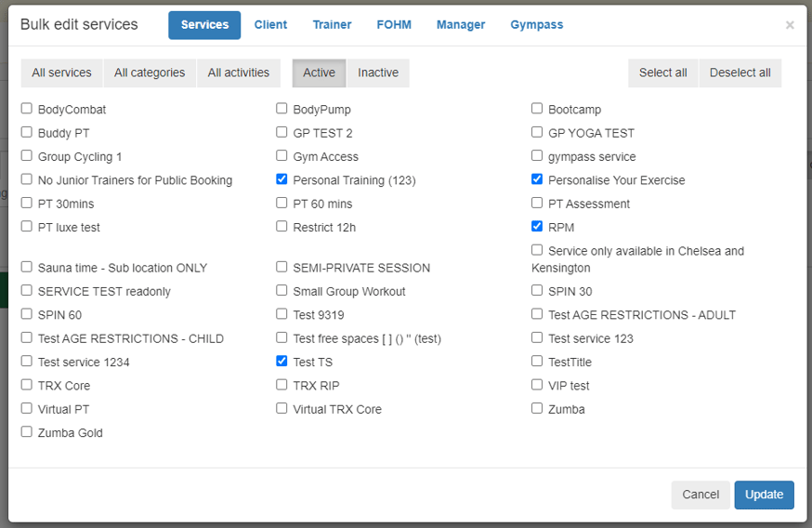This screenshot has width=812, height=528.
Task: Select Gym Access checkbox
Action: click(x=282, y=155)
